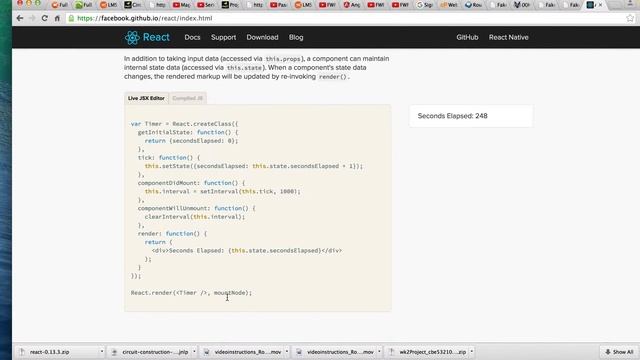Click the React.render(<Timer />, mountNode) line

point(191,293)
